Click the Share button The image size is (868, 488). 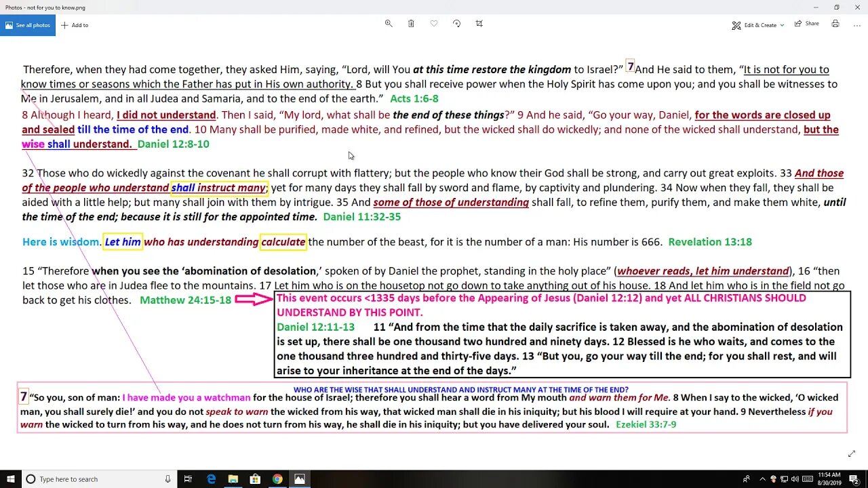coord(807,24)
